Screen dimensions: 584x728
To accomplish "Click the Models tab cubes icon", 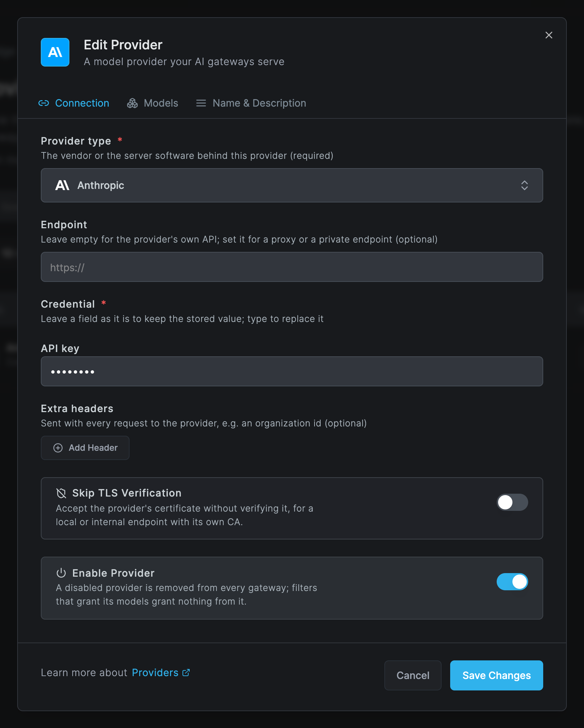I will click(132, 103).
